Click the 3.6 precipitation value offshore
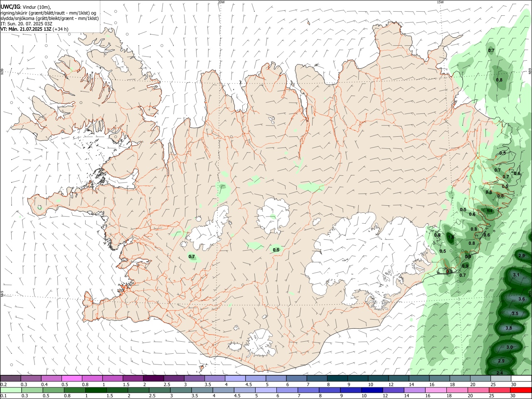The image size is (532, 399). pos(522,299)
